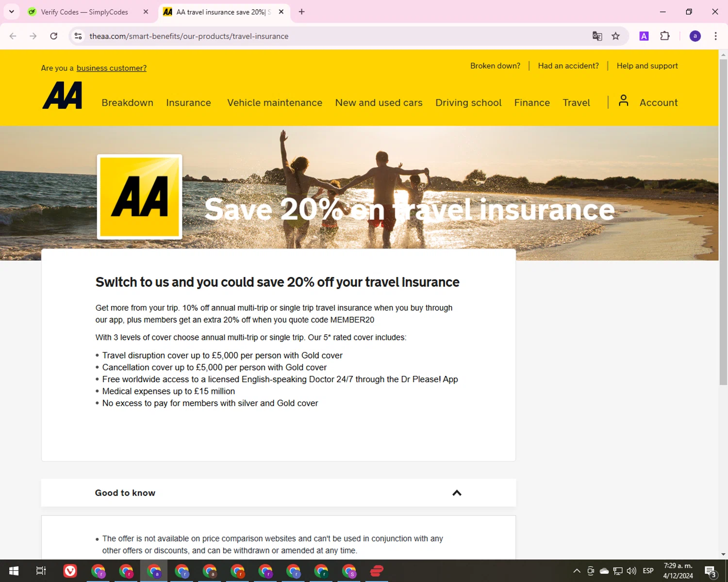This screenshot has width=728, height=582.
Task: Open the Insurance menu
Action: 189,103
